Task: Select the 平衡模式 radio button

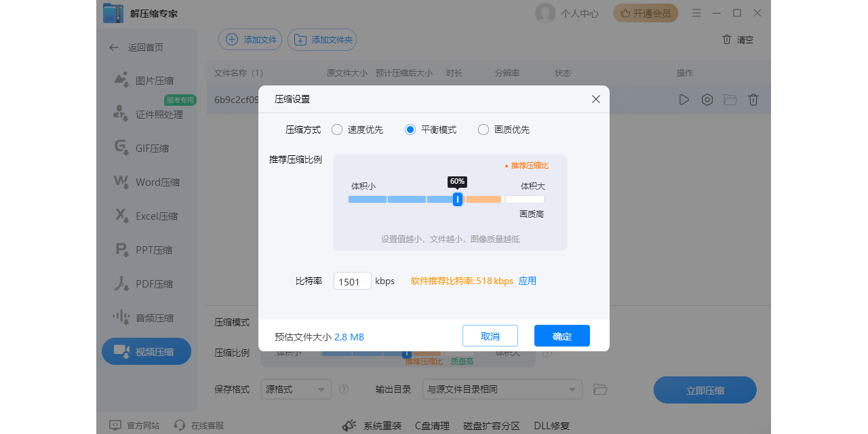Action: pyautogui.click(x=409, y=130)
